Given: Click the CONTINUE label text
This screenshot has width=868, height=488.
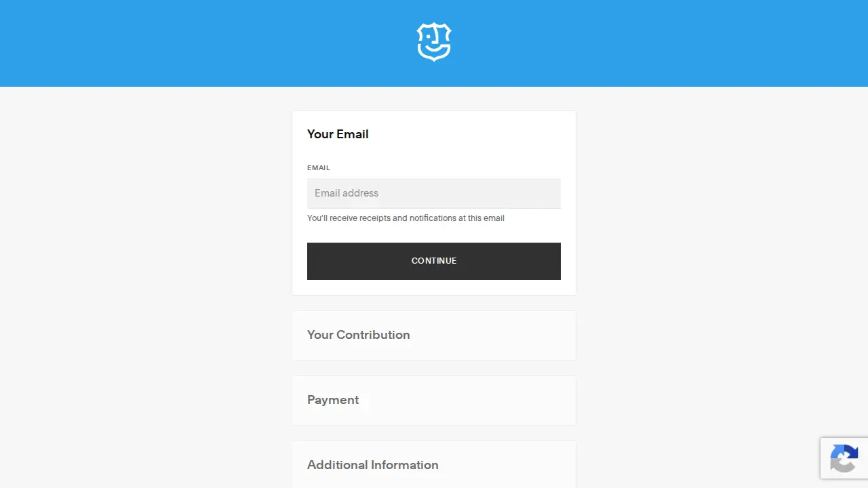Looking at the screenshot, I should (434, 261).
